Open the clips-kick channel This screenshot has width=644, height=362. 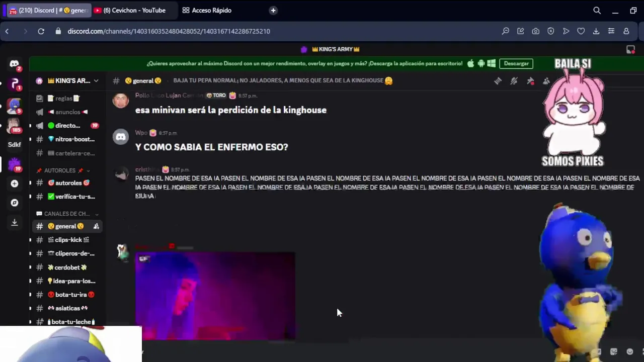(x=67, y=240)
